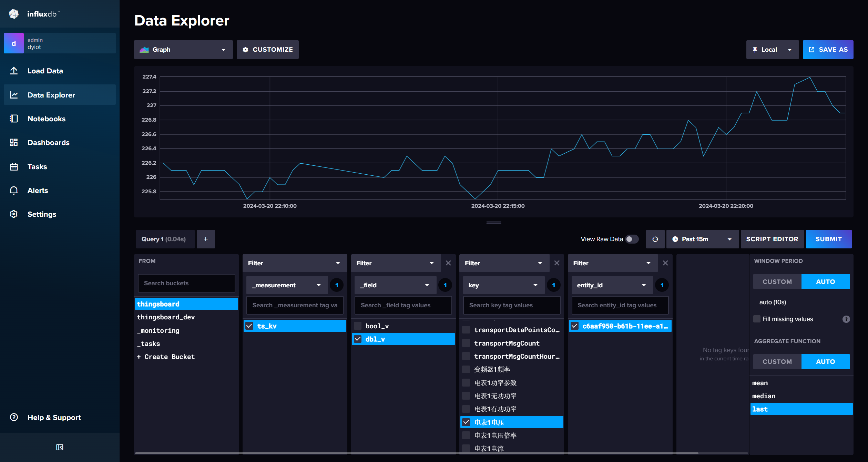
Task: Click the key selection count badge
Action: (554, 285)
